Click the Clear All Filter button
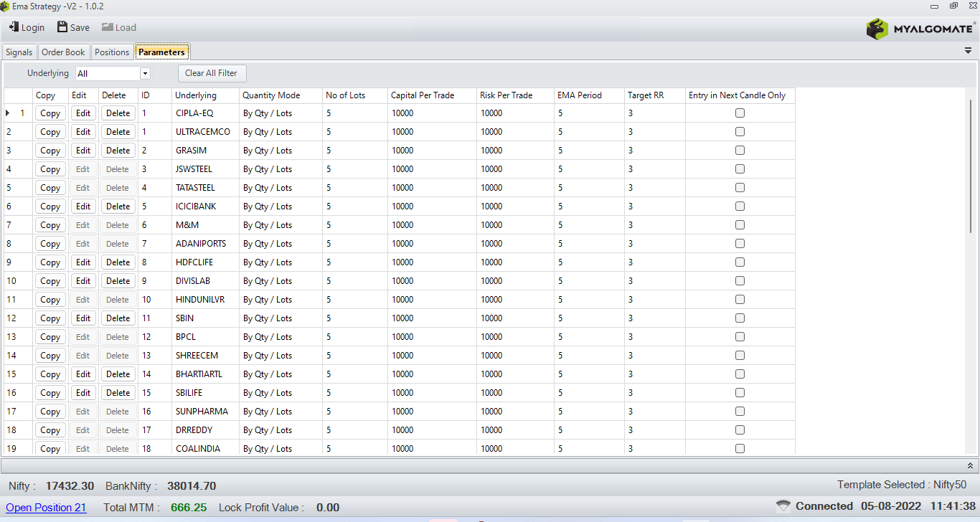The width and height of the screenshot is (980, 522). pos(211,73)
